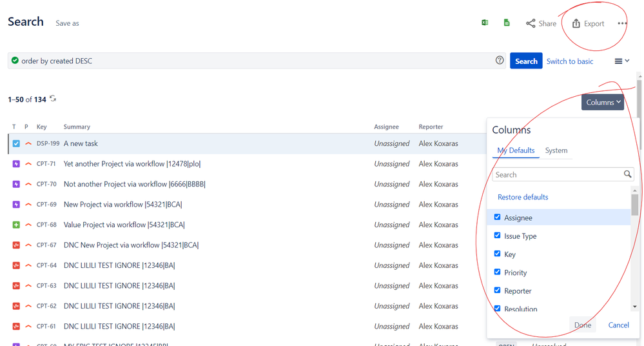Viewport: 644px width, 346px height.
Task: Click Cancel in the Columns panel
Action: point(618,325)
